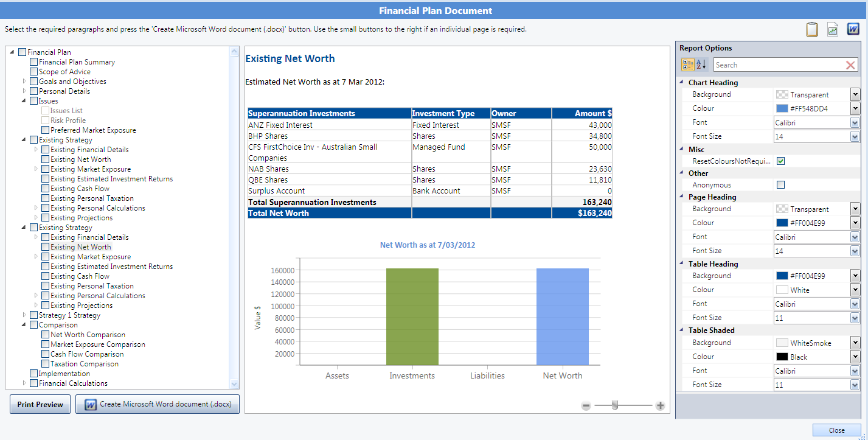
Task: Select the highlighted Existing Net Worth row
Action: coord(81,247)
